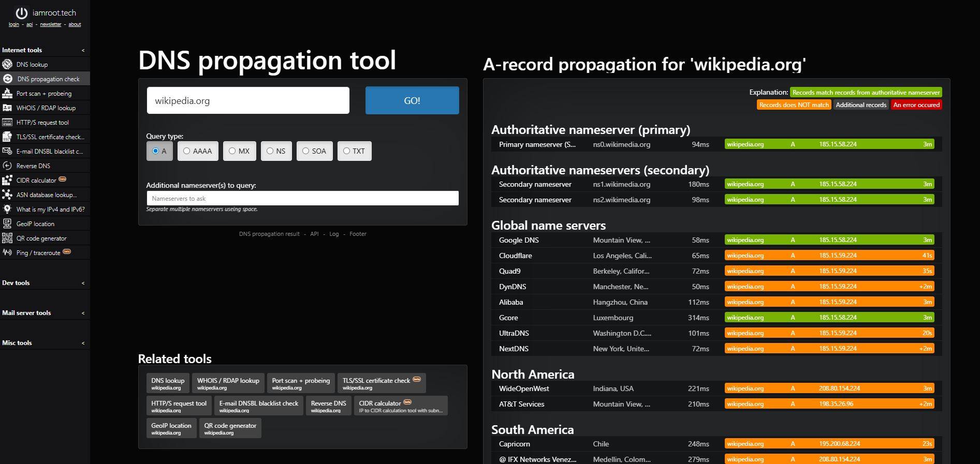Open the Port scan + probeing icon
980x464 pixels.
(7, 93)
